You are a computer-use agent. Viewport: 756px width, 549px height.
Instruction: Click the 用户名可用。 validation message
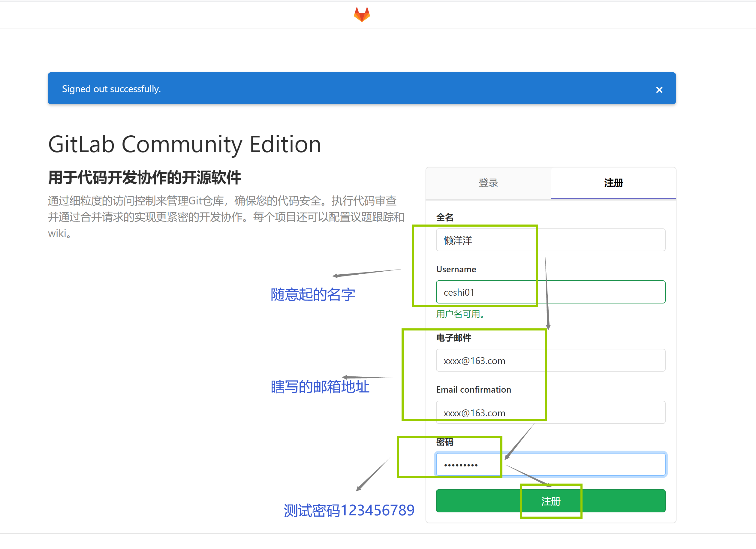(460, 314)
